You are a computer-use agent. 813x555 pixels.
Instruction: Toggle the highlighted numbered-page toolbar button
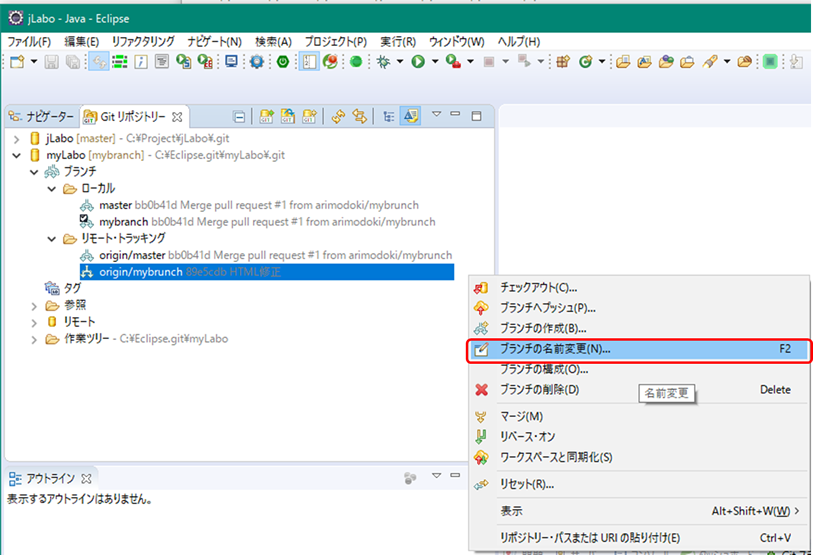[309, 62]
